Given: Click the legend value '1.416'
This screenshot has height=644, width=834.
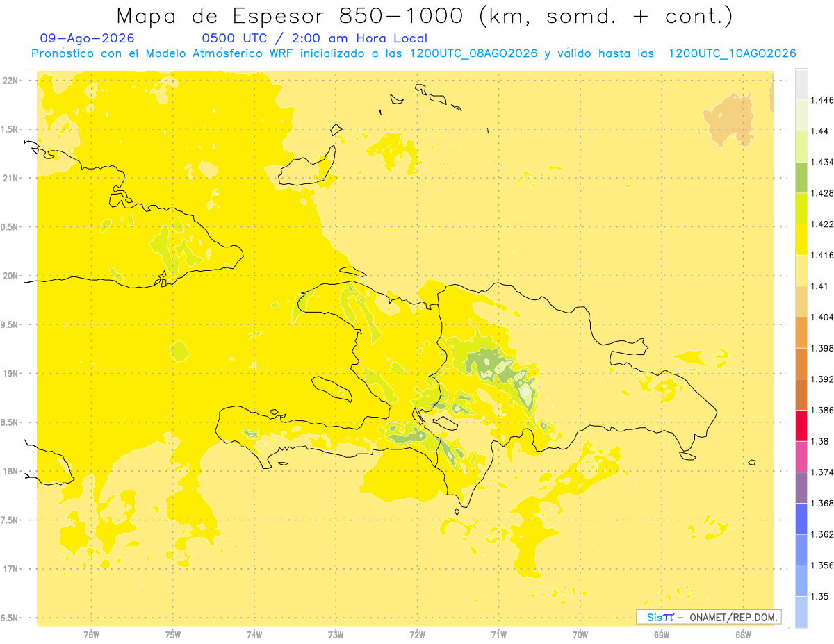Looking at the screenshot, I should pyautogui.click(x=823, y=255).
